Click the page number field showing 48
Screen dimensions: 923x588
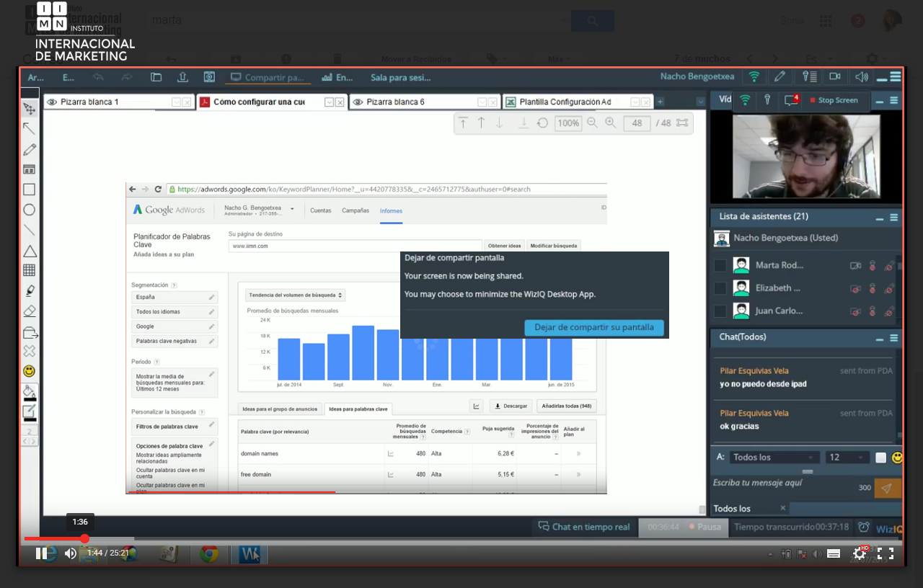[x=637, y=123]
